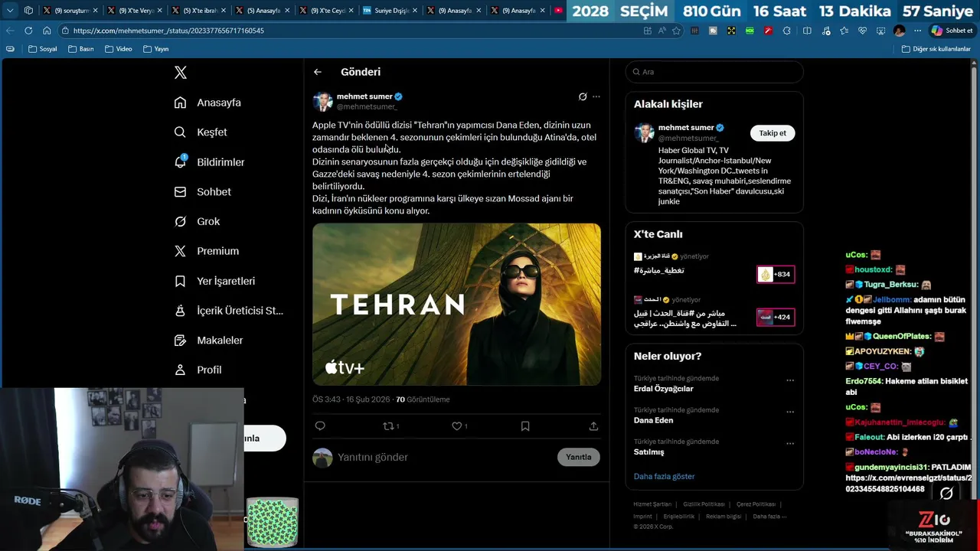Open ellipsis menu for Satılmış trend
Screen dimensions: 980x551
(790, 444)
